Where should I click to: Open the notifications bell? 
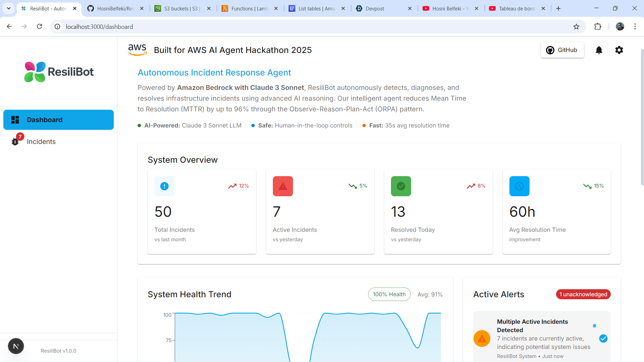point(599,50)
